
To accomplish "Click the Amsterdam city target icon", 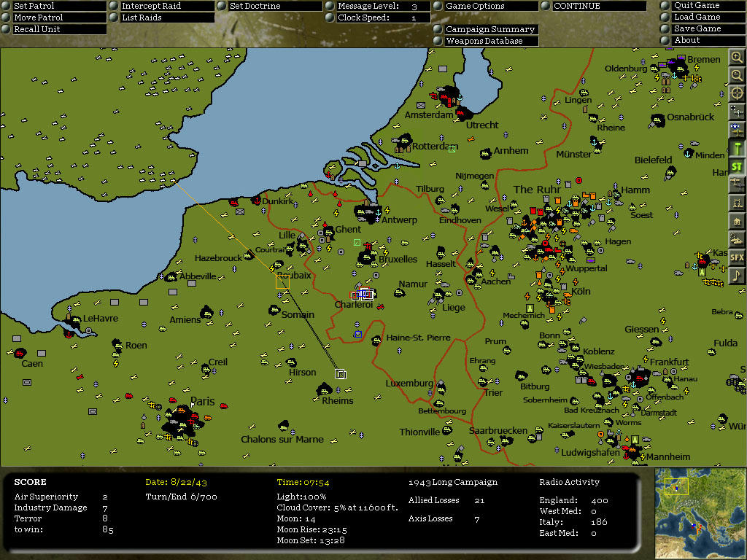I will coord(448,96).
